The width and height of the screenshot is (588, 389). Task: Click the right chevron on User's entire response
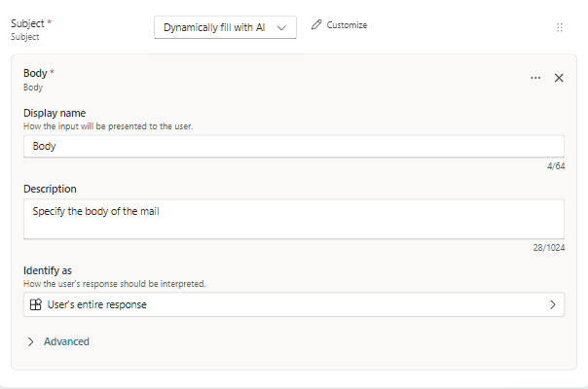click(x=552, y=304)
